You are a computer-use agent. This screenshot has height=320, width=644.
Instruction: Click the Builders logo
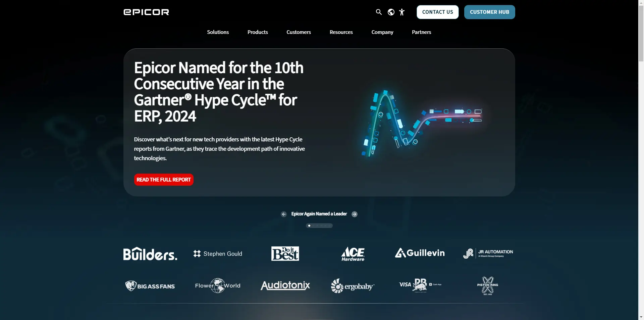150,254
